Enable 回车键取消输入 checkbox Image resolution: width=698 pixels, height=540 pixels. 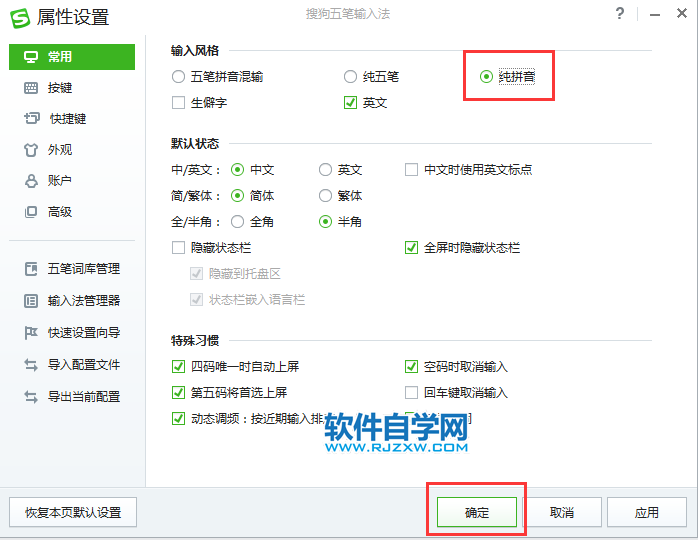coord(411,393)
